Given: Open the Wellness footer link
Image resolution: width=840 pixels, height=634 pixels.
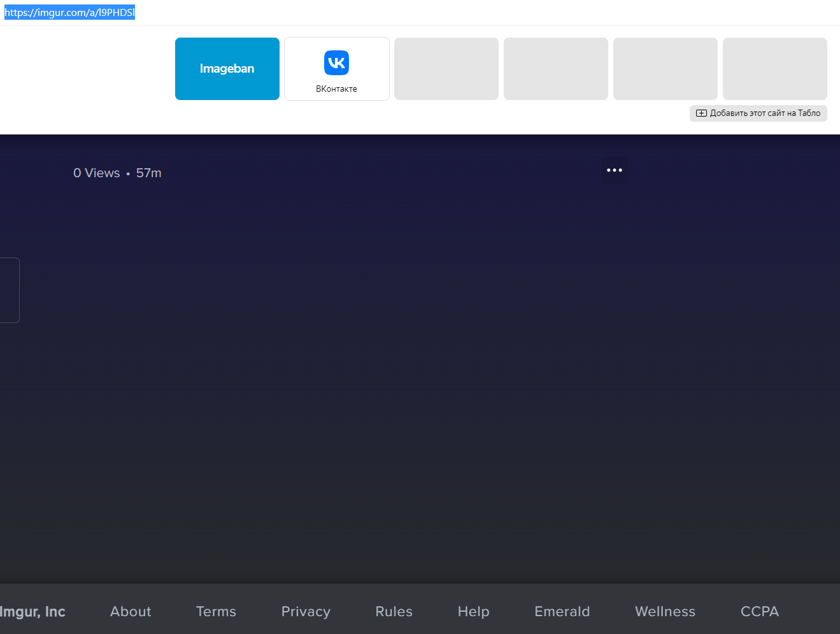Looking at the screenshot, I should (665, 612).
